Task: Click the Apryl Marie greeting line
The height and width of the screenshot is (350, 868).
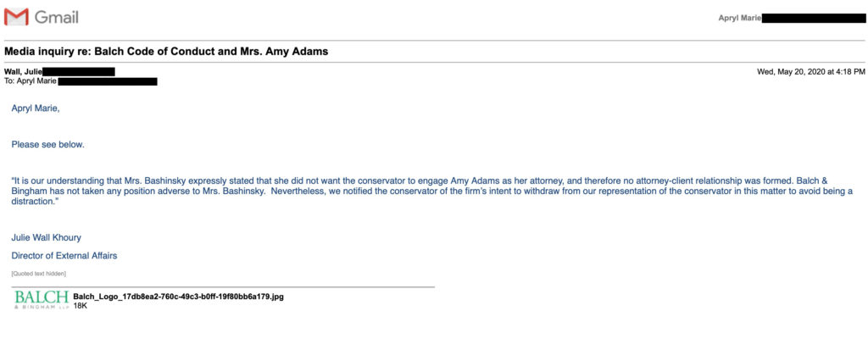Action: (36, 108)
